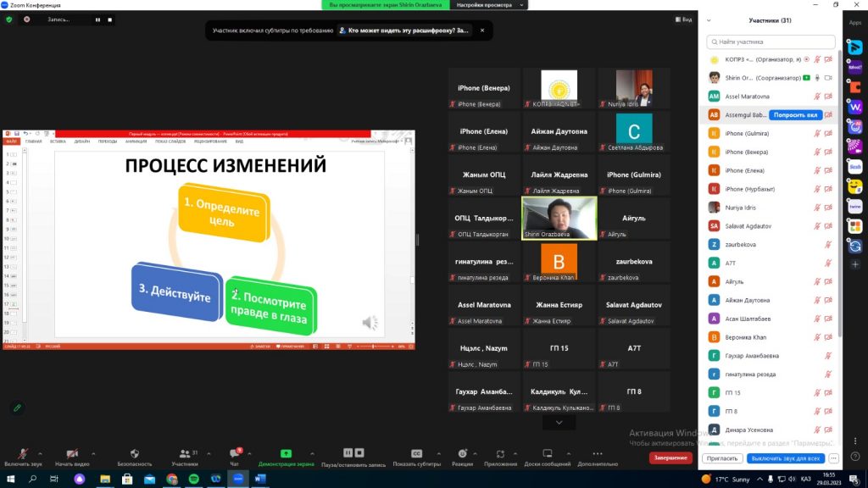Image resolution: width=868 pixels, height=488 pixels.
Task: Show more video tiles with down chevron
Action: [559, 422]
